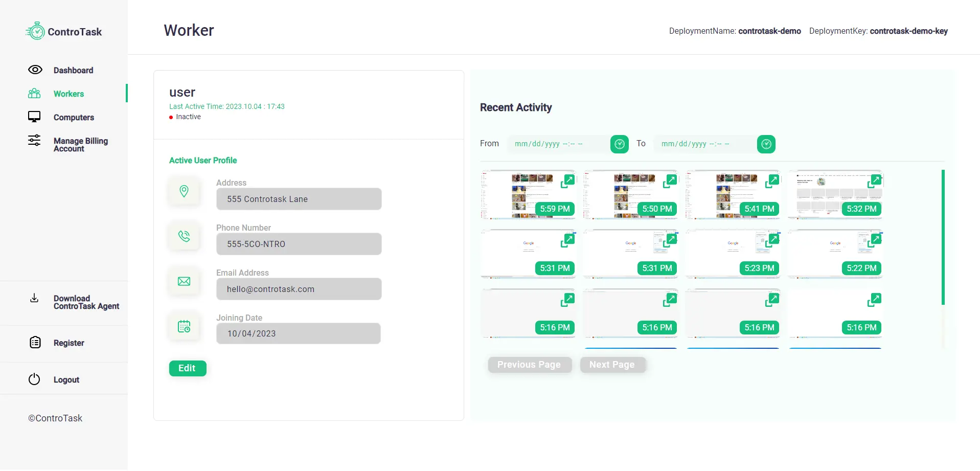Image resolution: width=980 pixels, height=471 pixels.
Task: Click the Inactive status label
Action: click(x=188, y=117)
